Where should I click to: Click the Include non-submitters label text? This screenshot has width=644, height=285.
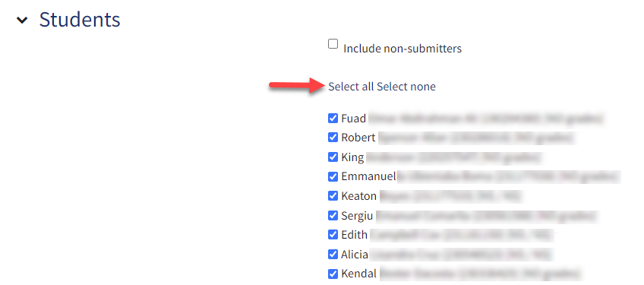tap(402, 49)
